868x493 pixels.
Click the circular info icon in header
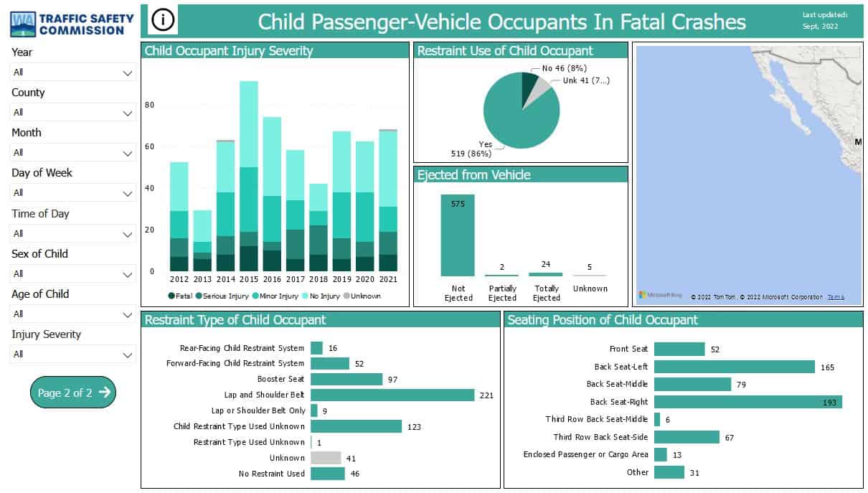(164, 20)
